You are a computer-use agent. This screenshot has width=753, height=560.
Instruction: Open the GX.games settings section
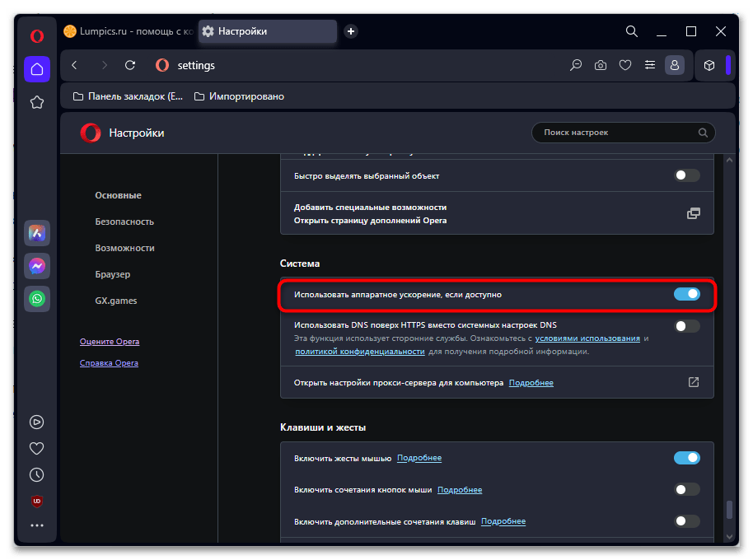click(x=115, y=301)
